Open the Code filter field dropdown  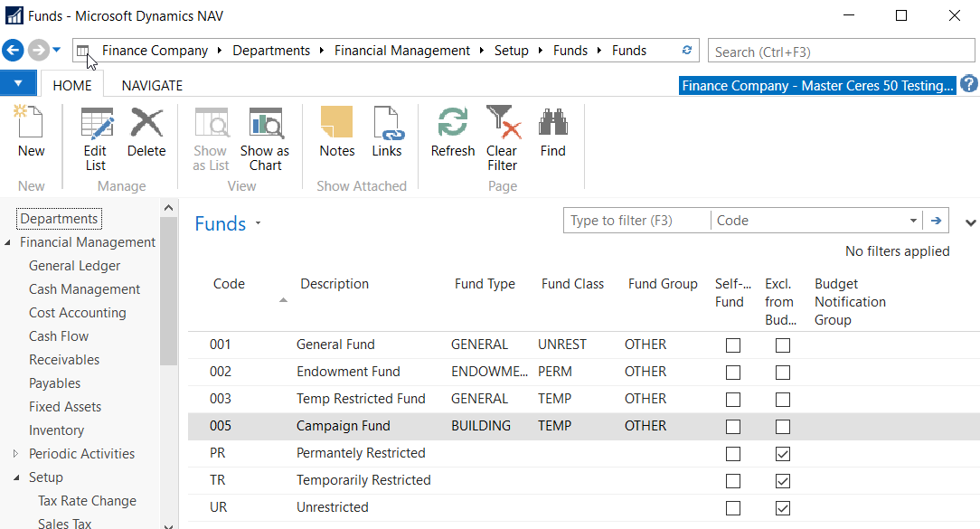tap(912, 221)
